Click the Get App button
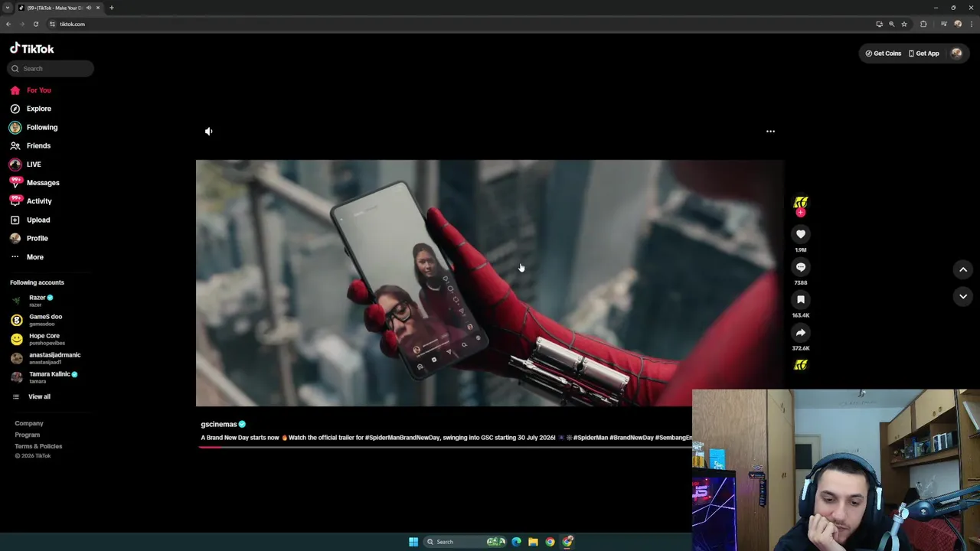The height and width of the screenshot is (551, 980). click(923, 54)
